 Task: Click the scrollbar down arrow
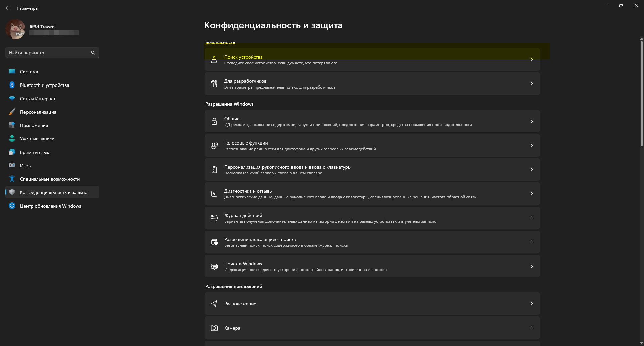coord(641,343)
